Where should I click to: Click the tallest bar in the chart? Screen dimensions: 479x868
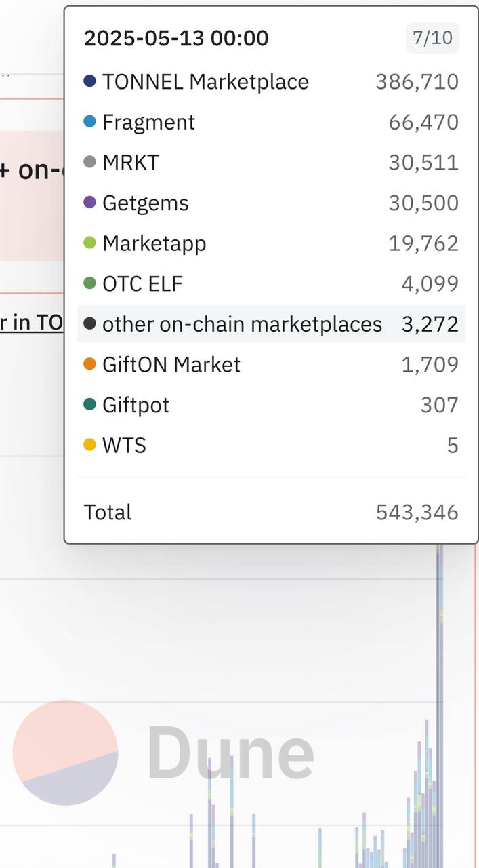[x=440, y=705]
